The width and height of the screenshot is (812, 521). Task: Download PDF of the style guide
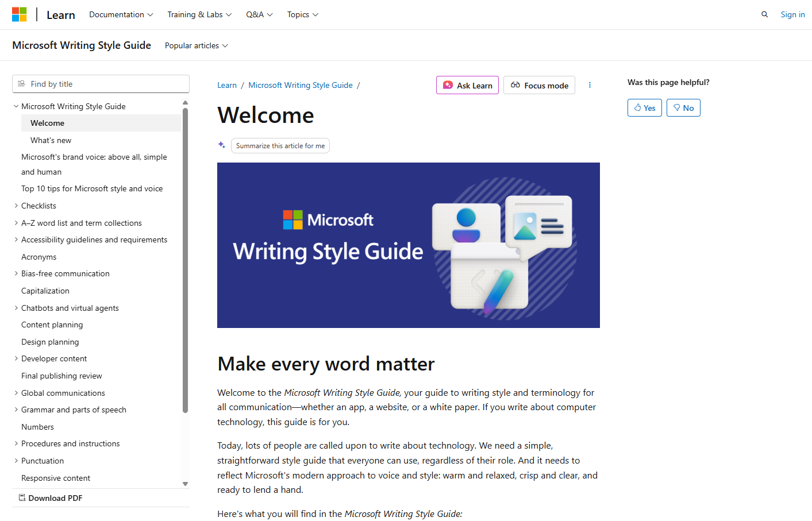coord(51,498)
